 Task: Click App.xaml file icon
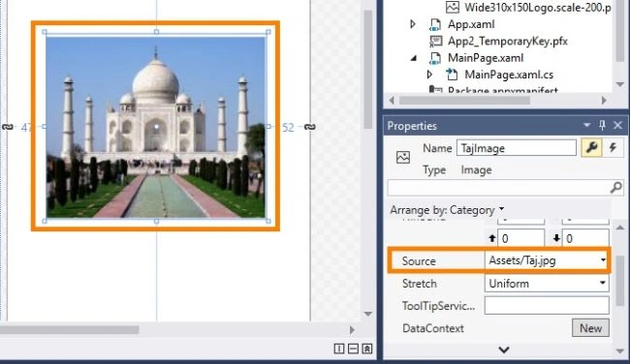tap(435, 24)
